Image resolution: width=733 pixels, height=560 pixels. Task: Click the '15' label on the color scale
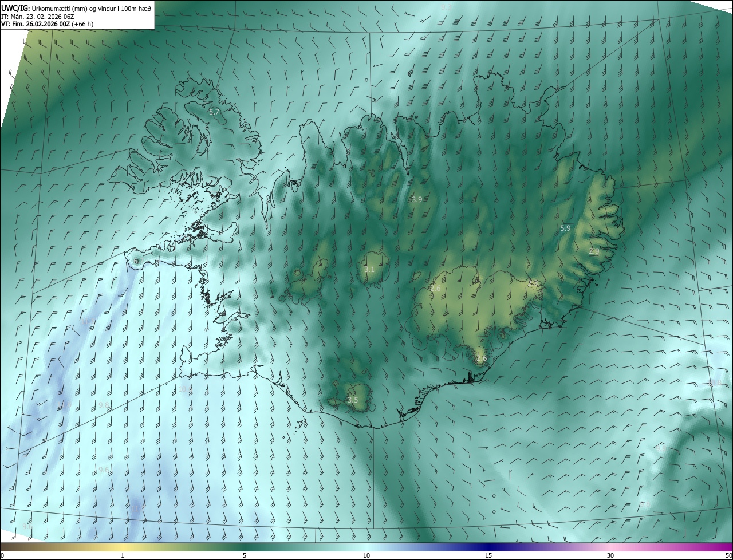coord(488,555)
